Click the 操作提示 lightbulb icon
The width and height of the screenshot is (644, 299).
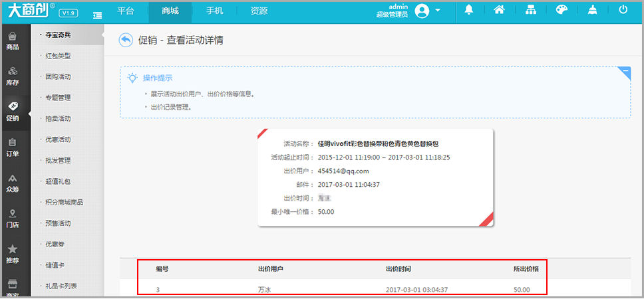(132, 78)
